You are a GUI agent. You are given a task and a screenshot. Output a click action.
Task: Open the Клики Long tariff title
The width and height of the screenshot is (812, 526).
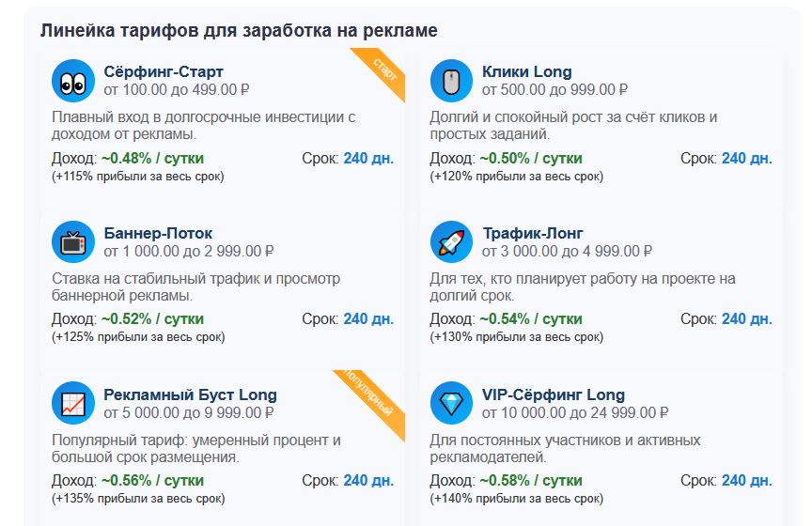(x=526, y=71)
